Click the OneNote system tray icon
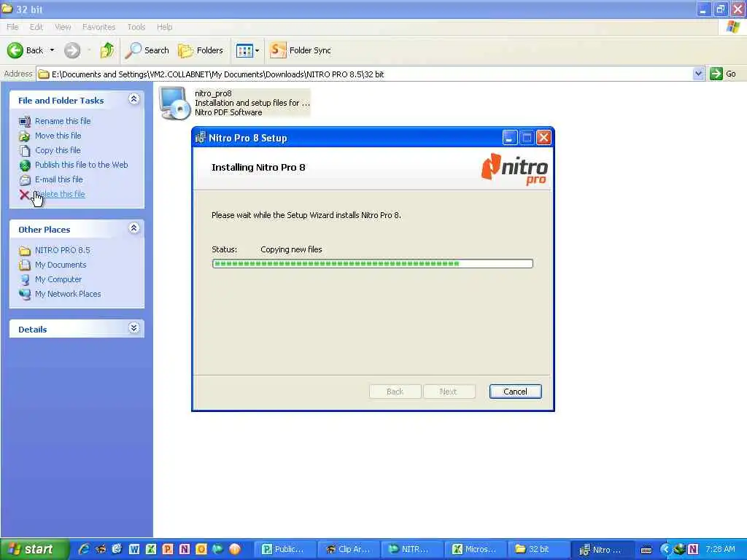 693,549
